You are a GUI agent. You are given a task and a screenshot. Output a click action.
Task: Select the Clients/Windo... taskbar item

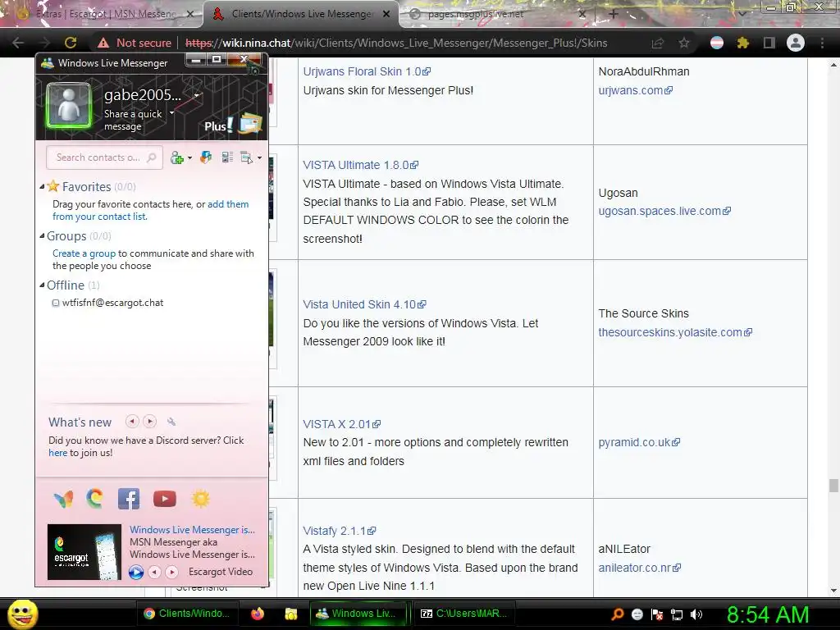[187, 614]
